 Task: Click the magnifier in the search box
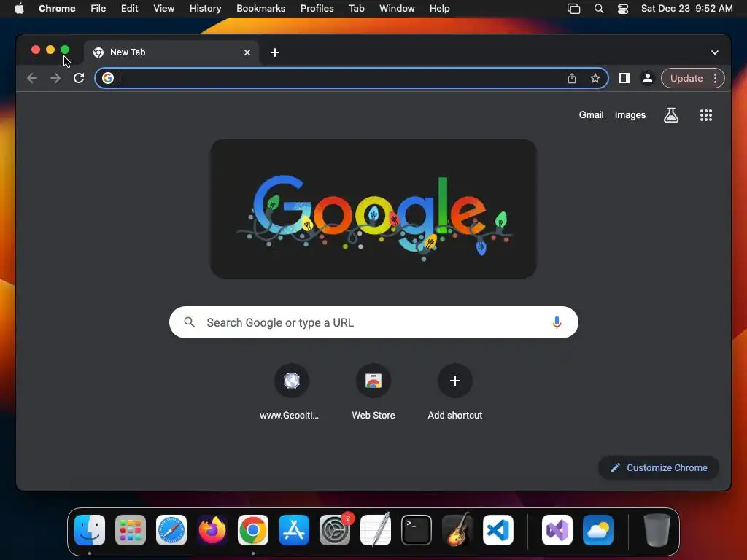click(x=189, y=322)
